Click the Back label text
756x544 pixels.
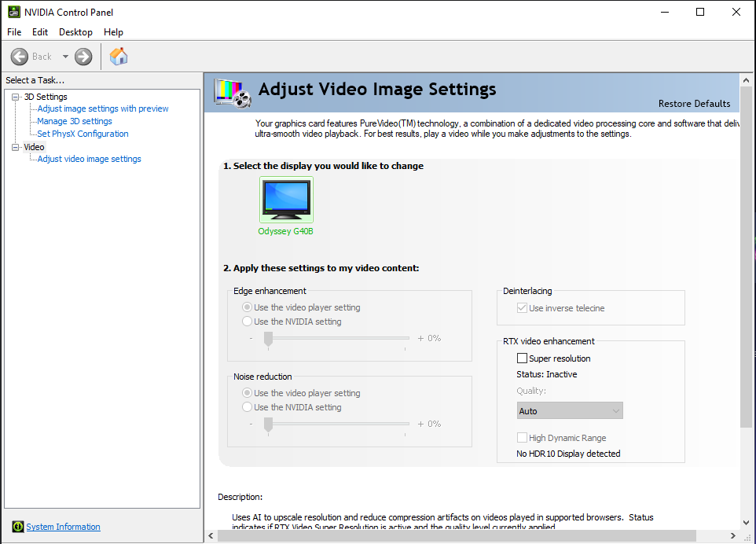point(42,57)
